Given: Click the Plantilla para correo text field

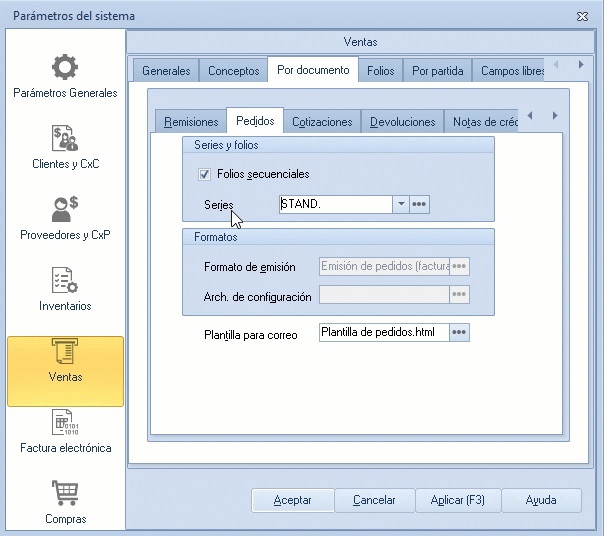Looking at the screenshot, I should (383, 332).
